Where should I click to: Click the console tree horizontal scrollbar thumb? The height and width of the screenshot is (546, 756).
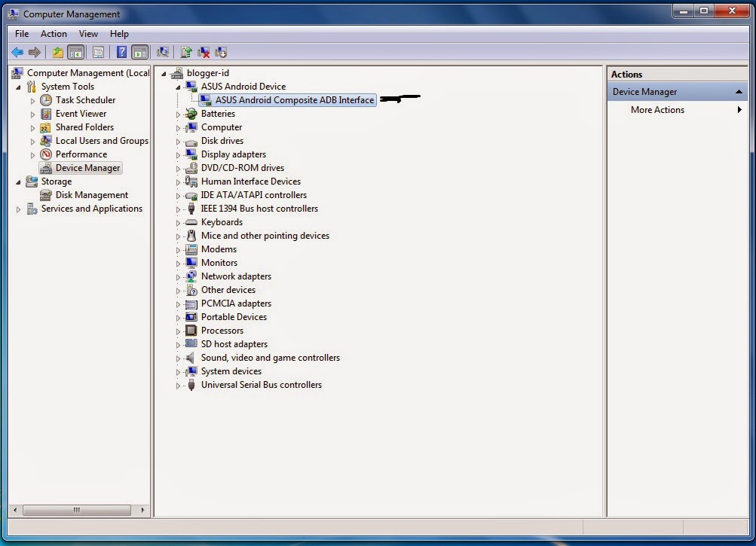77,510
